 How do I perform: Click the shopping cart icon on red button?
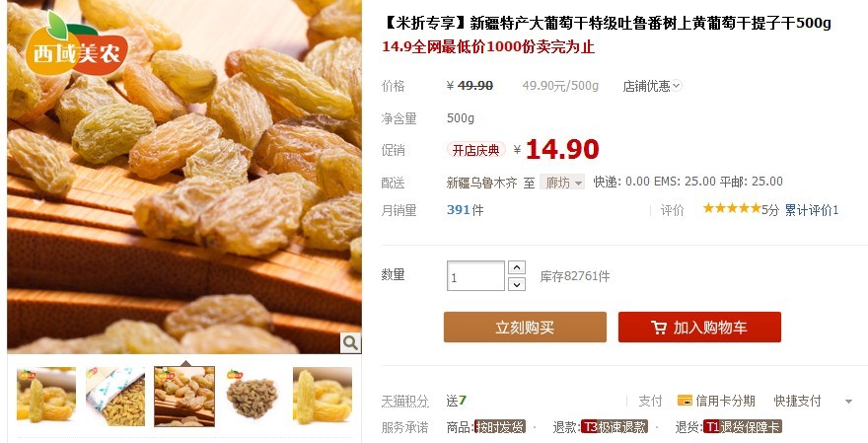coord(659,328)
